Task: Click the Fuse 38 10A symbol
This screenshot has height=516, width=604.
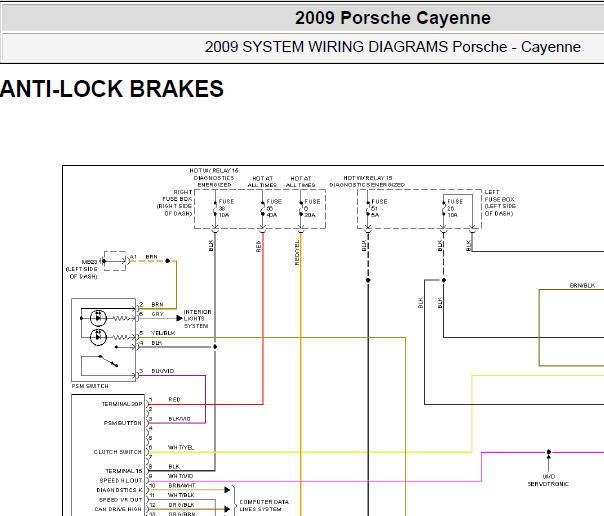Action: (215, 208)
